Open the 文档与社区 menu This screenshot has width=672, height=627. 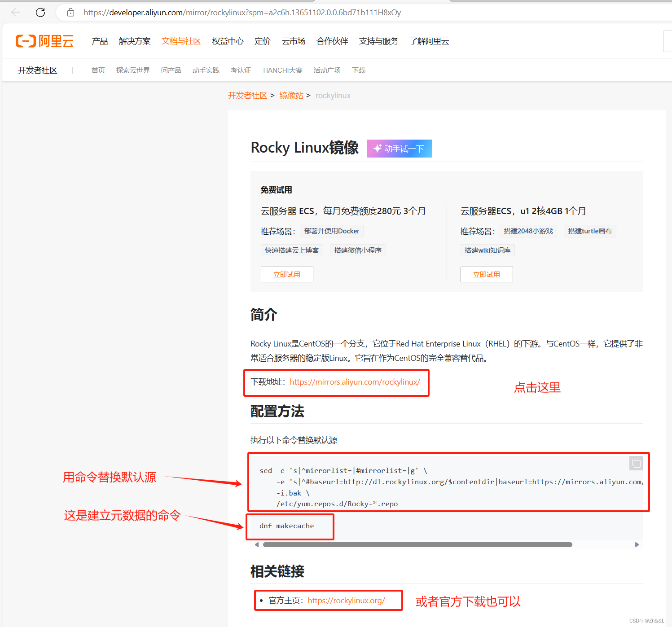point(181,41)
